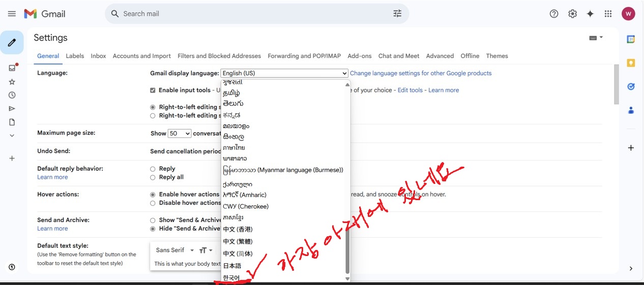This screenshot has width=644, height=285.
Task: Open the Gemini sparkle icon
Action: pos(590,14)
